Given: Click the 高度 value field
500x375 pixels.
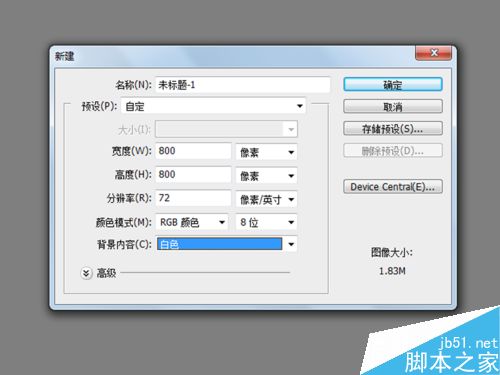Looking at the screenshot, I should (x=193, y=174).
